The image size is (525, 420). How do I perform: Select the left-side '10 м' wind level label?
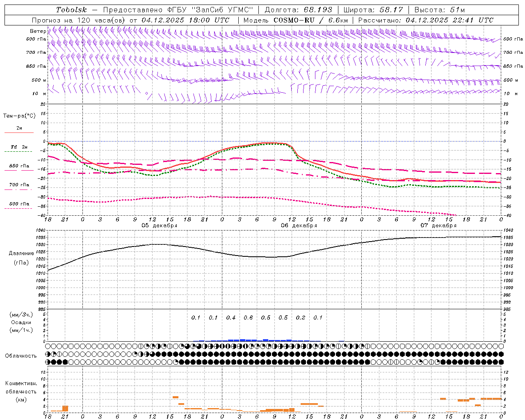tap(39, 94)
